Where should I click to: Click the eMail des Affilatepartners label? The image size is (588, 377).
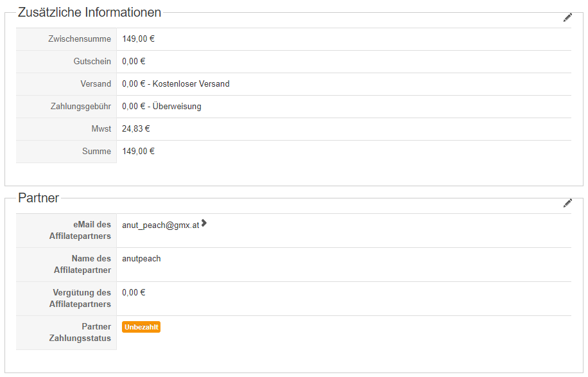(80, 231)
